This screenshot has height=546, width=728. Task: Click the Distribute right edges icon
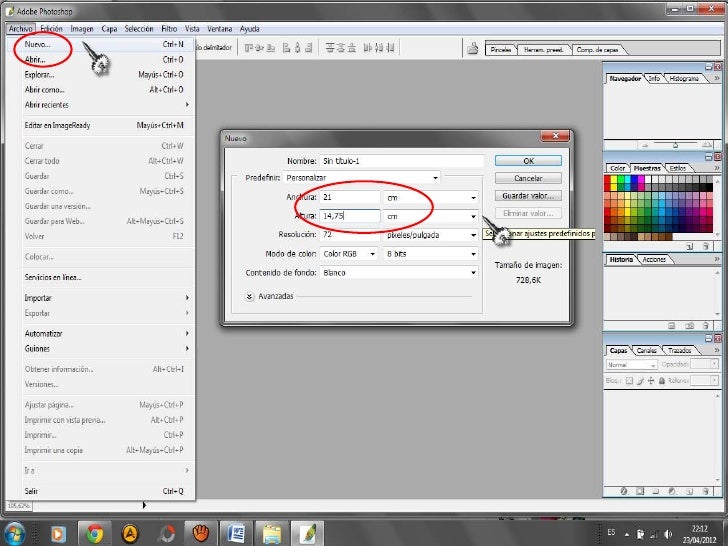coord(390,48)
